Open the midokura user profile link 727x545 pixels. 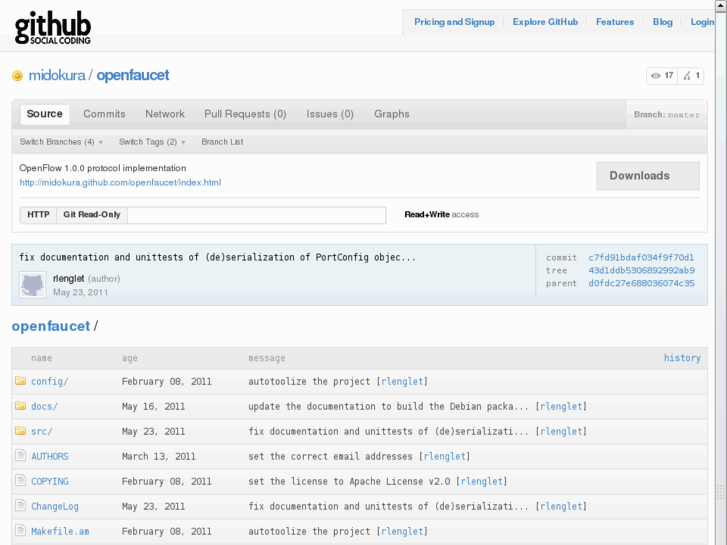pos(57,75)
